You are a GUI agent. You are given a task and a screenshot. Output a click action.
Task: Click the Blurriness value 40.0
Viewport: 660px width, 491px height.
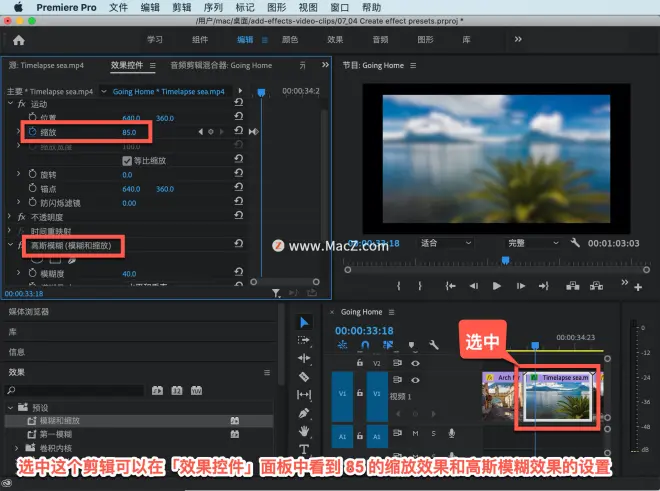129,274
